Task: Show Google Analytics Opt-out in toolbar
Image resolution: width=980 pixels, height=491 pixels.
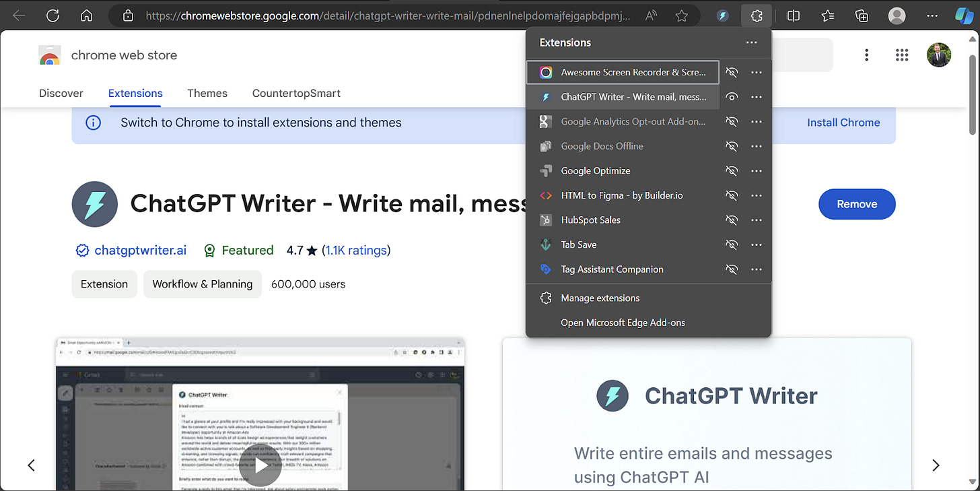Action: tap(732, 121)
